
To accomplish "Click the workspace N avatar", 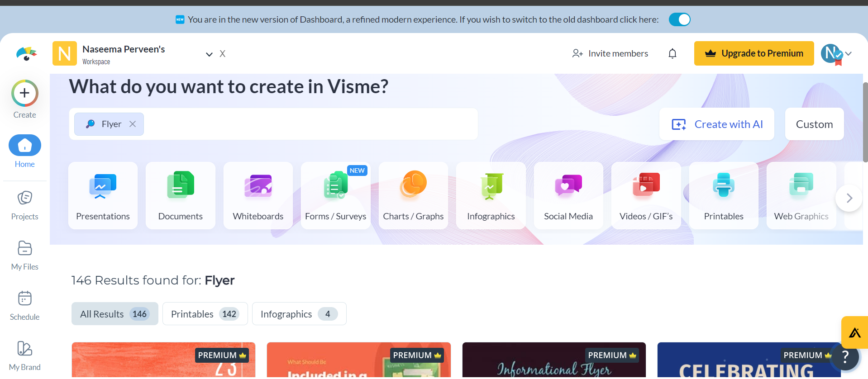I will pos(65,53).
